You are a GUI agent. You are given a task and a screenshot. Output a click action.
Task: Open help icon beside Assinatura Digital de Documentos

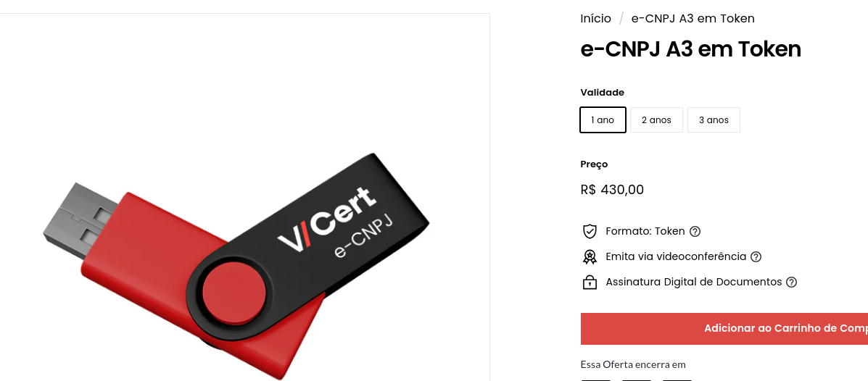792,282
